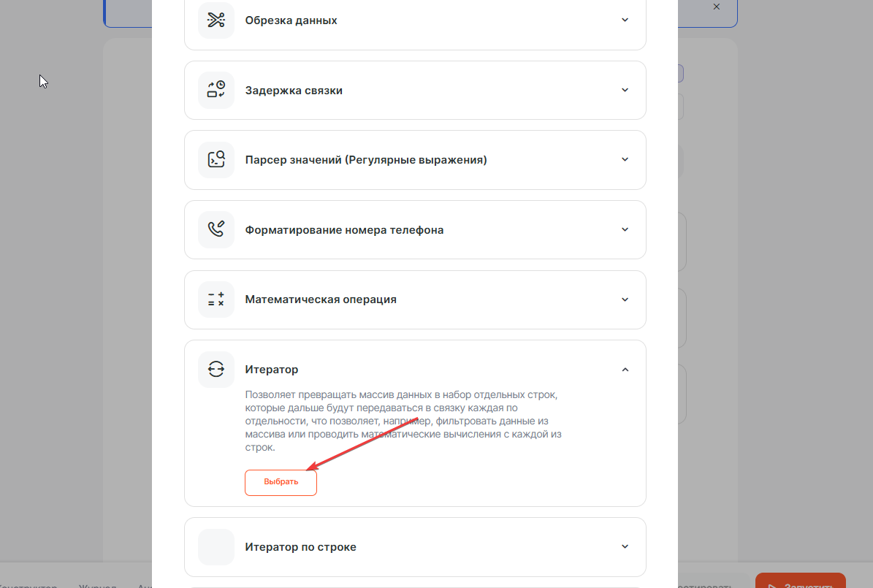Expand Парсер значений with its chevron
The height and width of the screenshot is (588, 873).
click(625, 160)
